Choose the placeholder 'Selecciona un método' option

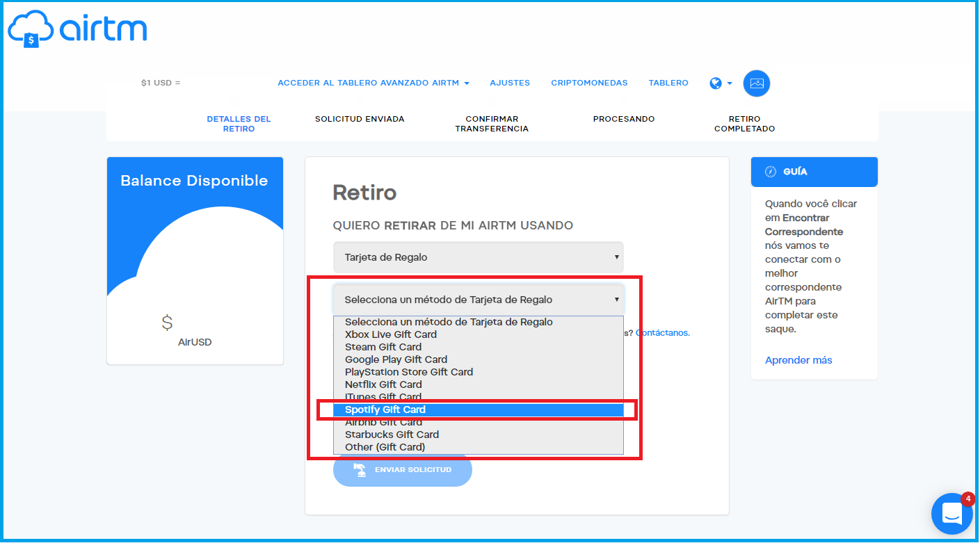(479, 322)
